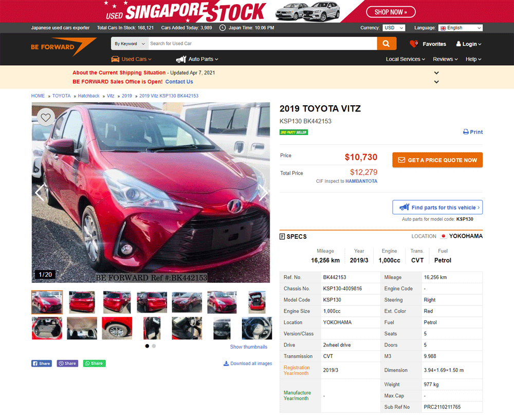The width and height of the screenshot is (514, 420).
Task: Click Shop Now on Singapore Stock banner
Action: (391, 12)
